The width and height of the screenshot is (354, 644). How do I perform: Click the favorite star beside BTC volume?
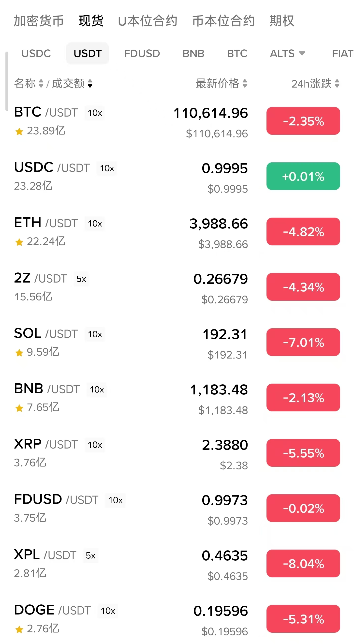(x=19, y=131)
